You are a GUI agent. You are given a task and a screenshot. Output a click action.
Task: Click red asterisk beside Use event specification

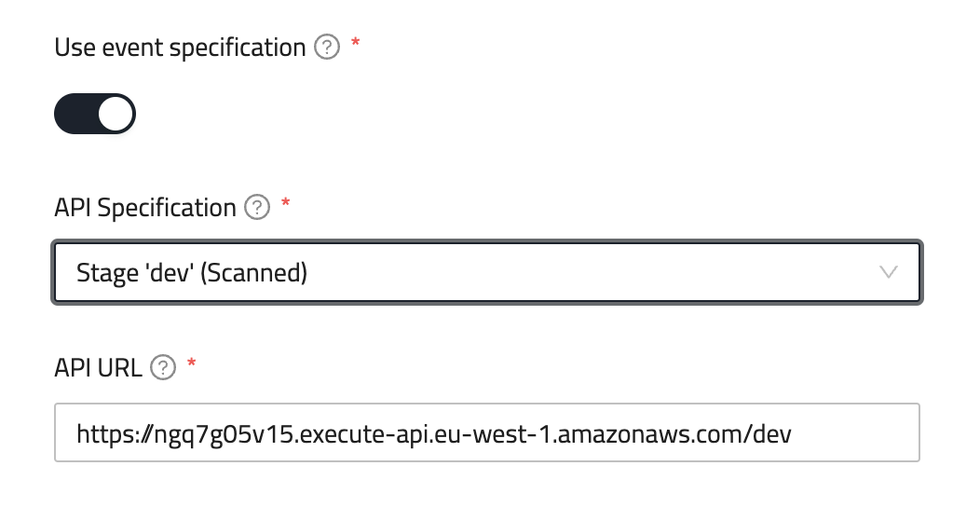click(x=356, y=46)
